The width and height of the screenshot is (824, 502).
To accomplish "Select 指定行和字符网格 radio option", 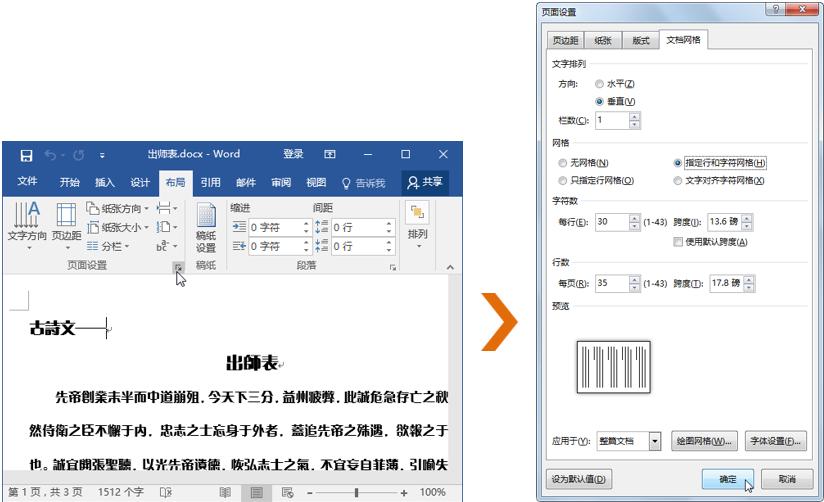I will 677,163.
